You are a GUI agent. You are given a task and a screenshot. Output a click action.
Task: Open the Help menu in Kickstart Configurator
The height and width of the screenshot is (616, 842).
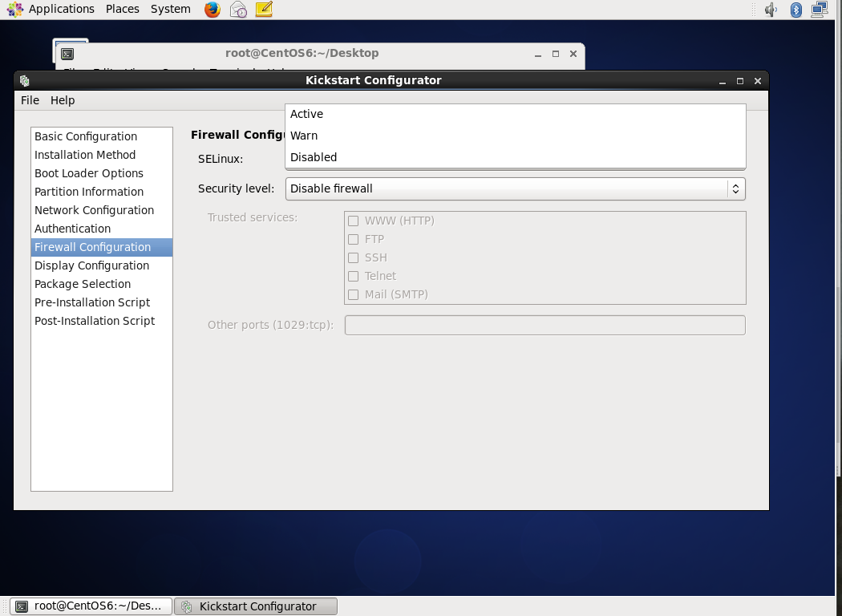(63, 100)
